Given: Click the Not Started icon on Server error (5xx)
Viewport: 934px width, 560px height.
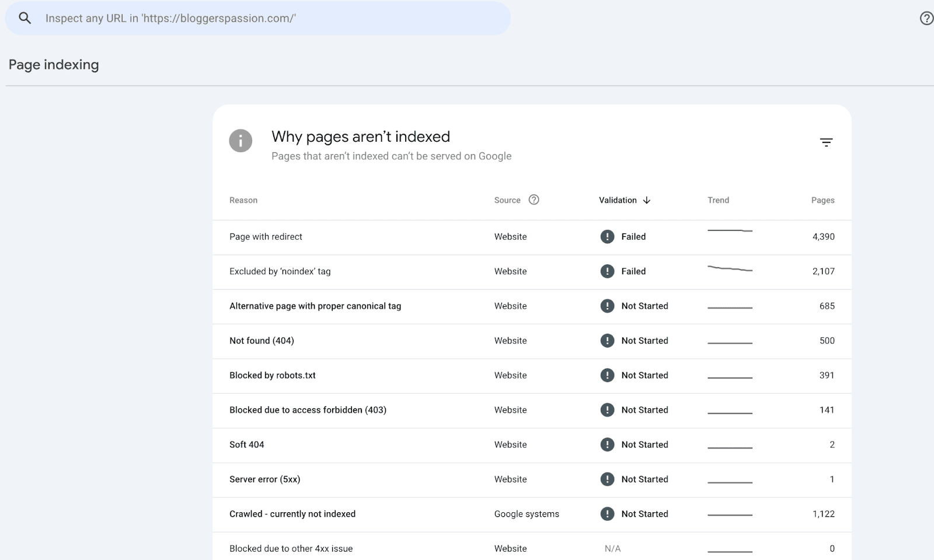Looking at the screenshot, I should click(607, 479).
